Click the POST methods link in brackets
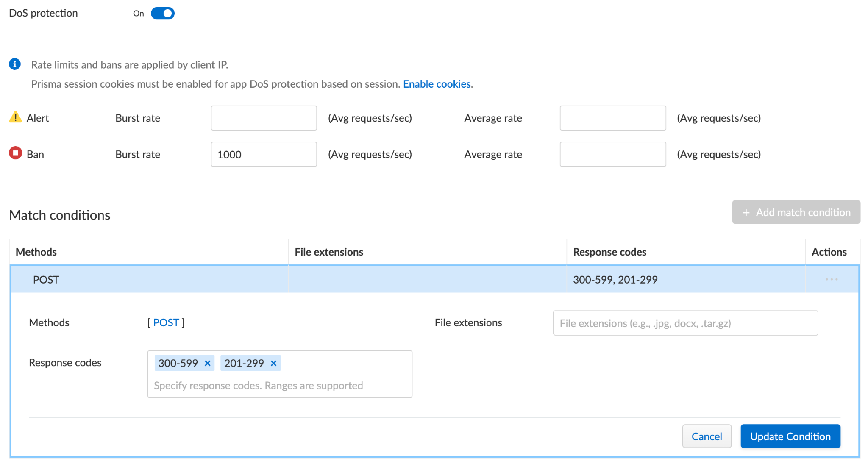Viewport: 868px width, 467px height. [x=166, y=322]
